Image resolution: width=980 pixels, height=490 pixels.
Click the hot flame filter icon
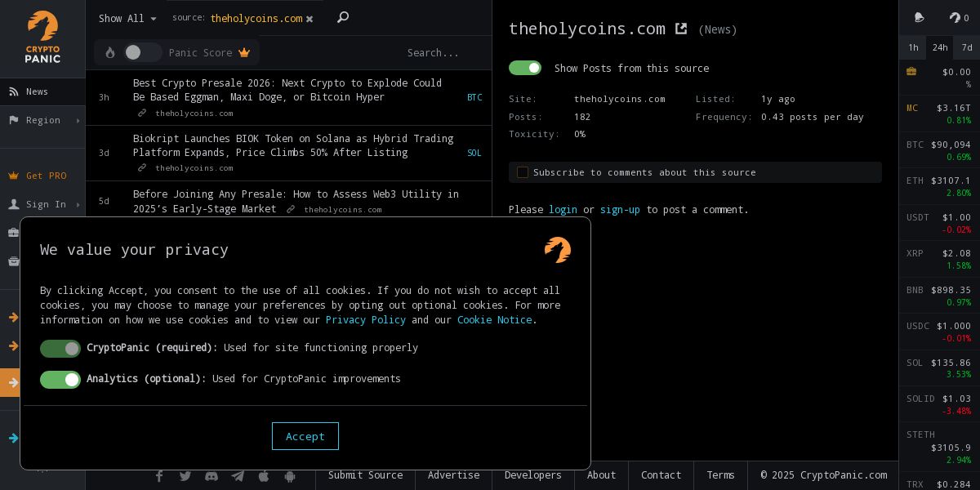[110, 52]
